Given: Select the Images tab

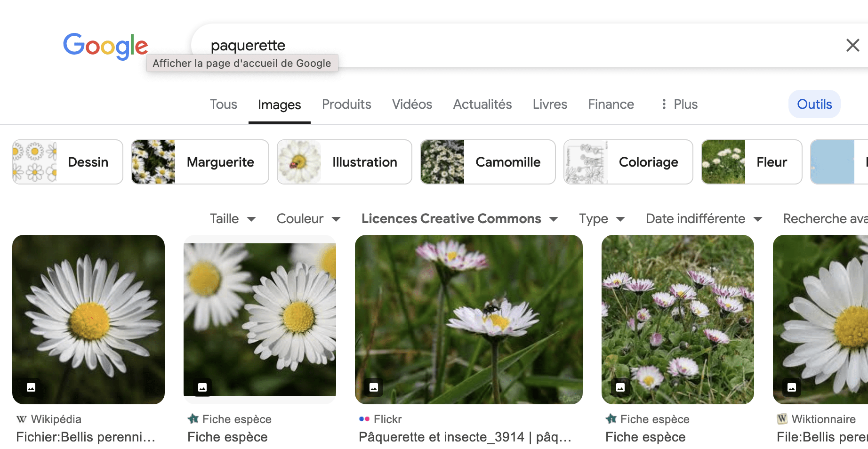Looking at the screenshot, I should [x=279, y=104].
